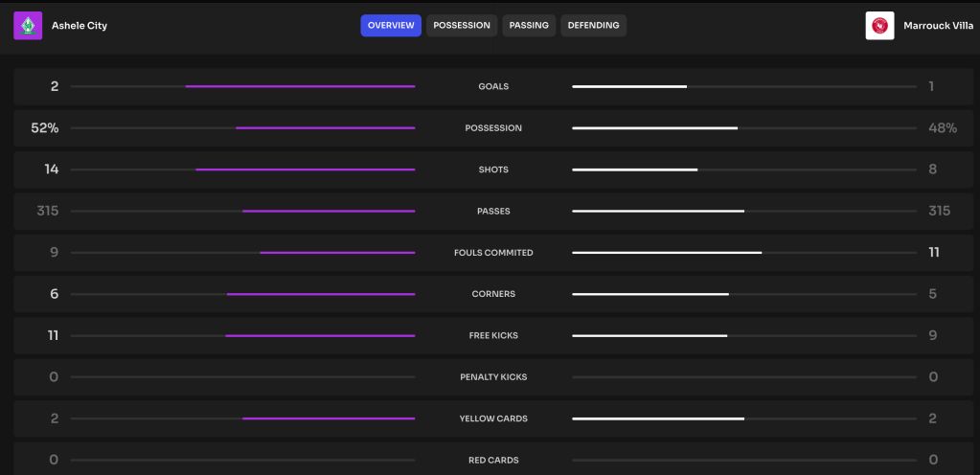Click the purple Ashele City bar in Possession row

point(326,128)
